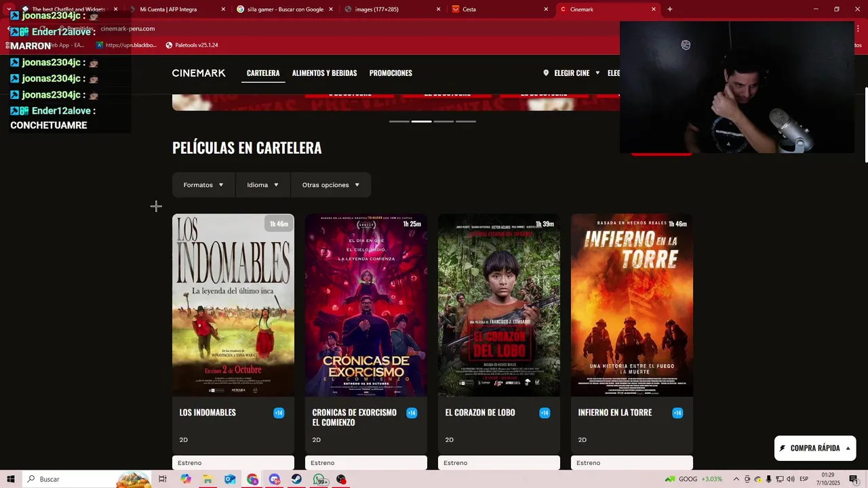The height and width of the screenshot is (488, 868).
Task: Click the lightning icon on Compra Rápida
Action: point(783,448)
